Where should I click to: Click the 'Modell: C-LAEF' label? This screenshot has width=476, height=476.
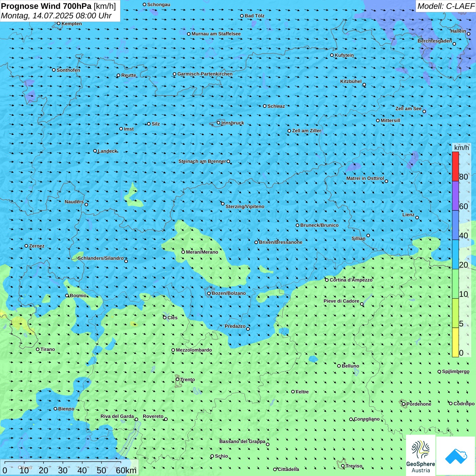coord(446,6)
